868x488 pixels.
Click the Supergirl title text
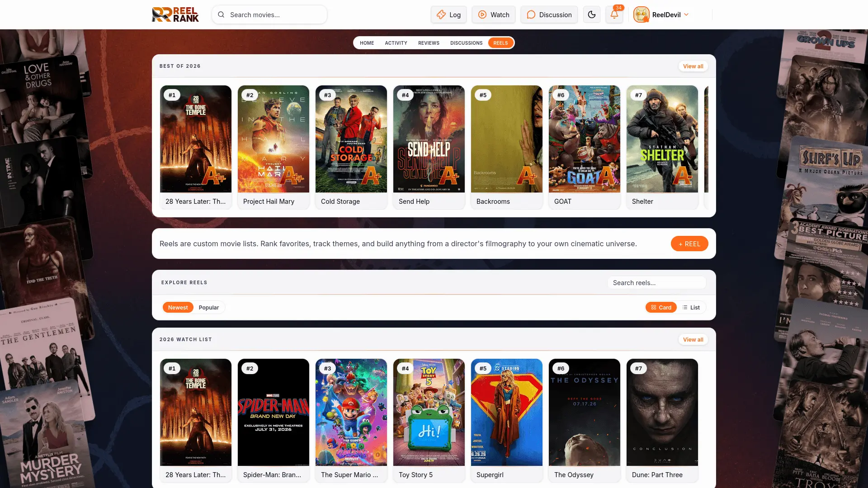click(490, 475)
